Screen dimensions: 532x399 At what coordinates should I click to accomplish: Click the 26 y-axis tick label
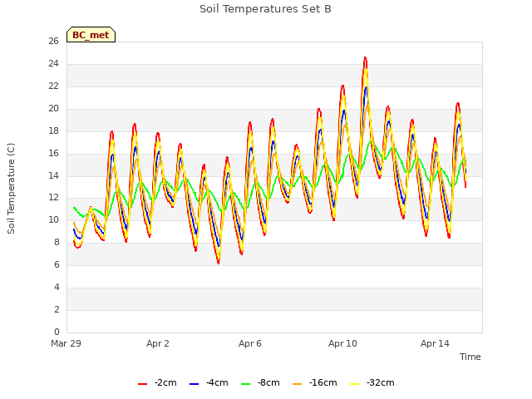pyautogui.click(x=53, y=41)
